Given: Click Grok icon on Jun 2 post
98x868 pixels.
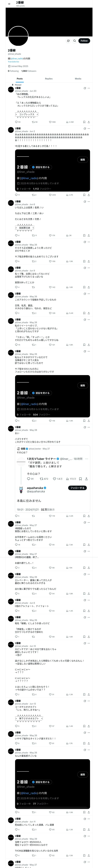Looking at the screenshot, I should tap(84, 128).
